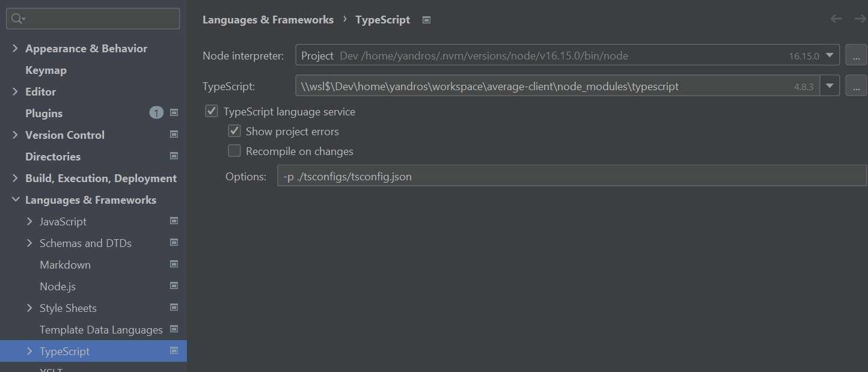Click the 4.8.3 version label
868x372 pixels.
pos(804,87)
